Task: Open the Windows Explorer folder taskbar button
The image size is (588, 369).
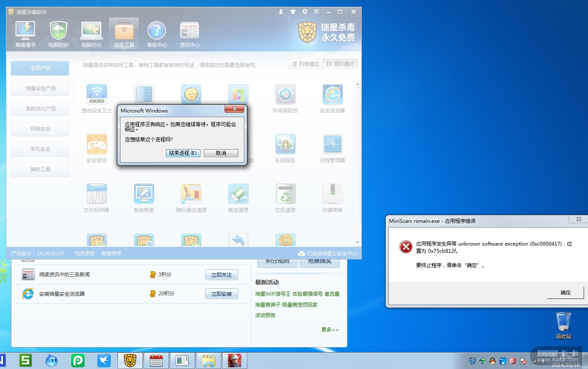Action: pyautogui.click(x=208, y=361)
